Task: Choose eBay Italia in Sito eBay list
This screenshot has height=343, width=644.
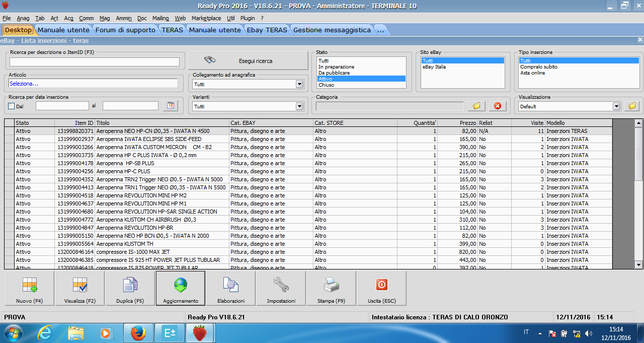Action: click(x=462, y=67)
